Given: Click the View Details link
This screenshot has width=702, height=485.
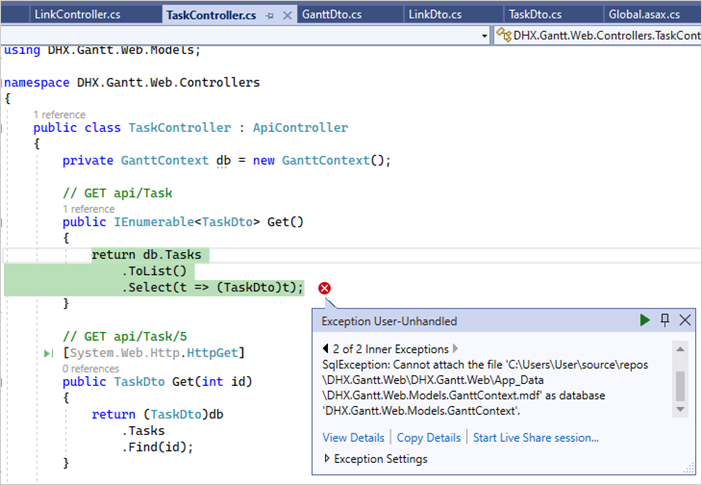Looking at the screenshot, I should [353, 437].
